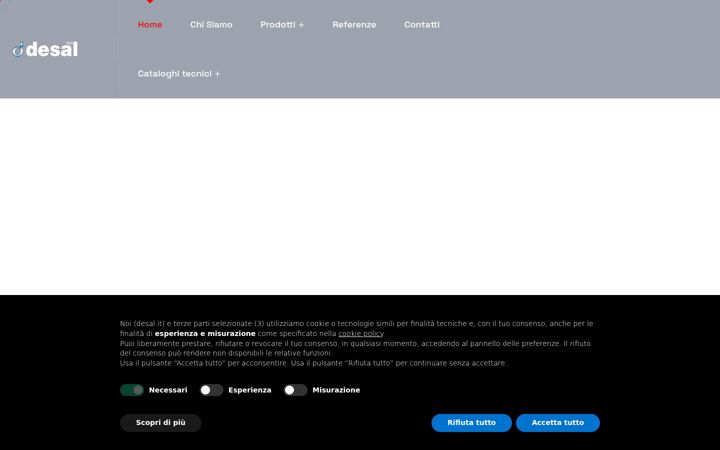Viewport: 720px width, 450px height.
Task: Open the cookie policy link
Action: point(360,334)
